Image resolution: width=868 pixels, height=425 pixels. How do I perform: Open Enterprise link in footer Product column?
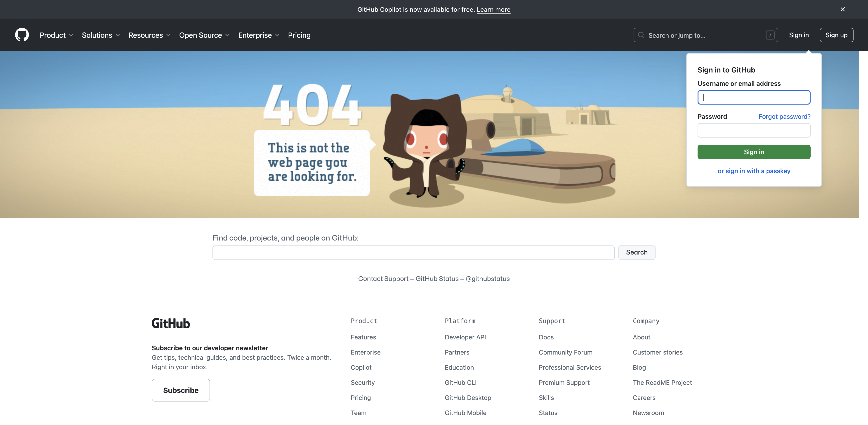(366, 352)
